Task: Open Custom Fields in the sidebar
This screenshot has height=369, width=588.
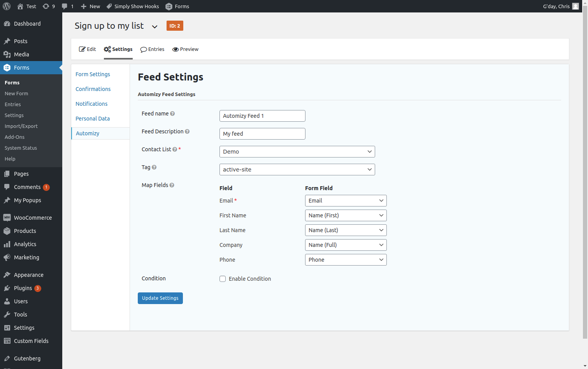Action: pyautogui.click(x=31, y=341)
